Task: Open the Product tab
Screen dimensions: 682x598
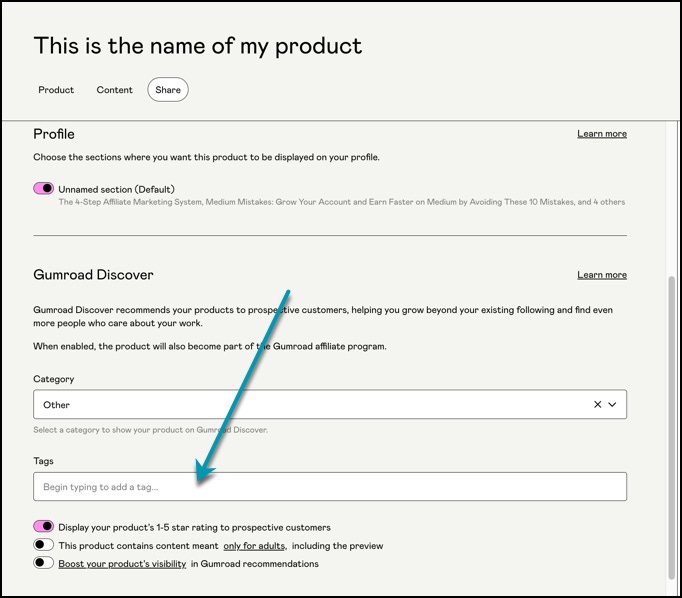Action: 56,90
